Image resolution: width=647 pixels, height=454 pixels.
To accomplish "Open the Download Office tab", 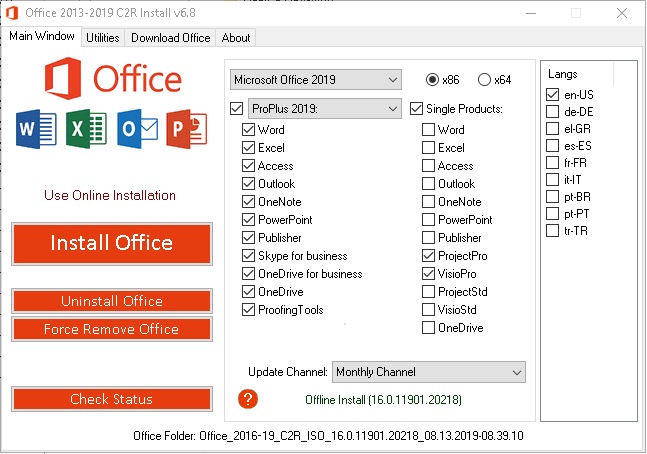I will 170,38.
